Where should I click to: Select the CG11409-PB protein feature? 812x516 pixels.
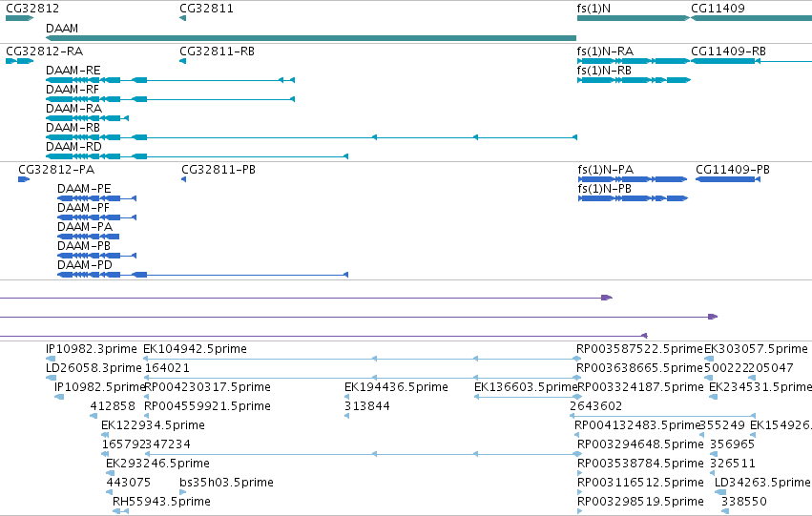pyautogui.click(x=728, y=179)
